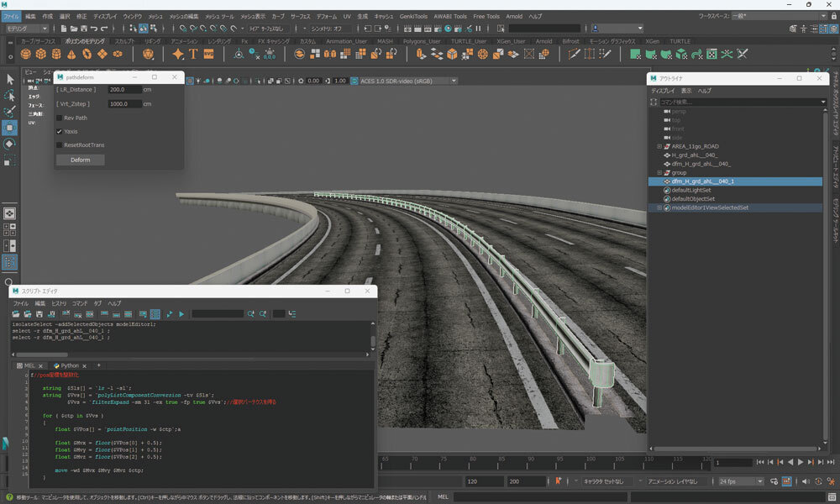Enable the Rev Path checkbox

(60, 118)
